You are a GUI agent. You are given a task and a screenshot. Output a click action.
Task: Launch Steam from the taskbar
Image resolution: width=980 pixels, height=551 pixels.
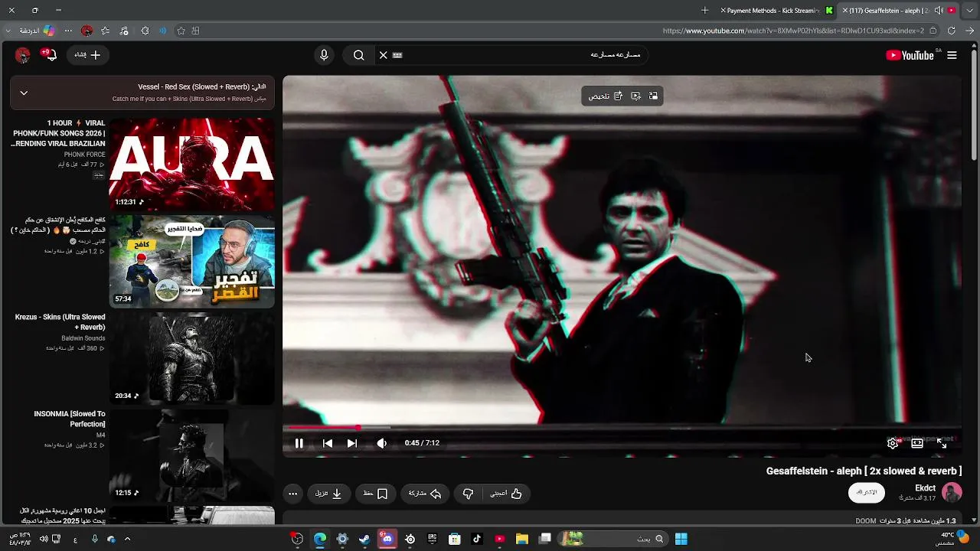pyautogui.click(x=364, y=539)
